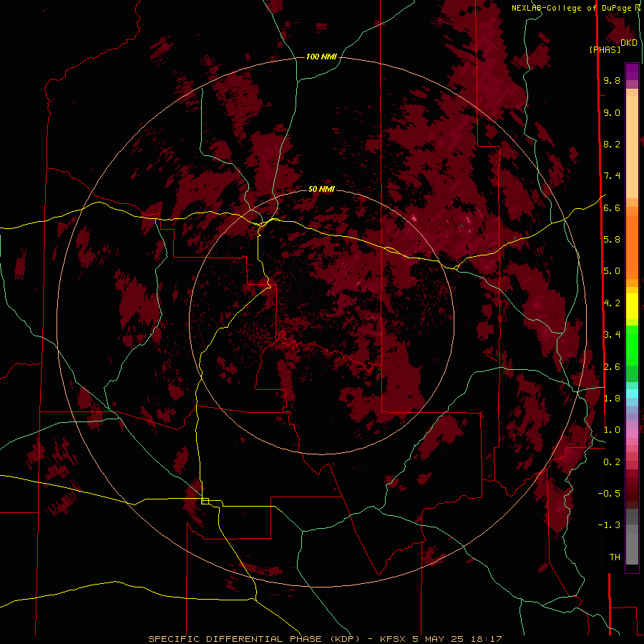Click the 6.6 value on the color scale
Image resolution: width=644 pixels, height=644 pixels.
(x=612, y=208)
